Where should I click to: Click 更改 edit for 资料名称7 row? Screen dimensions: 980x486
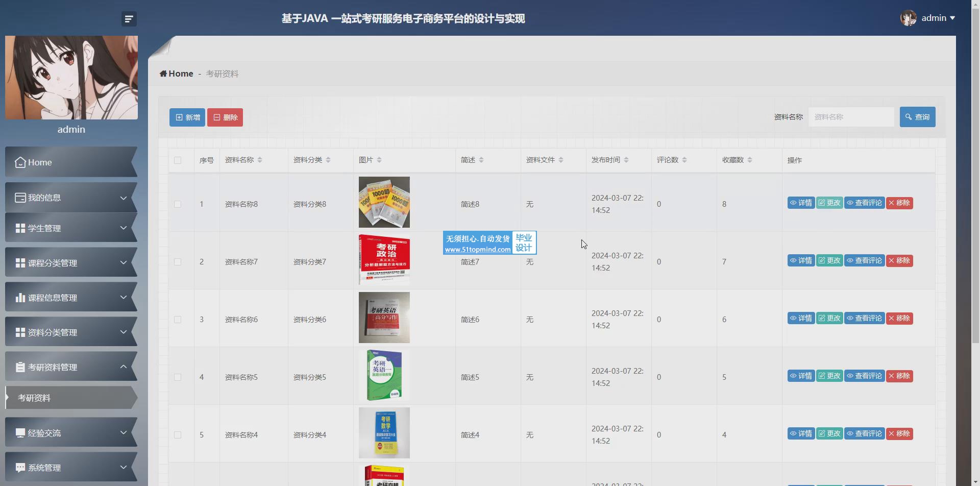[829, 261]
